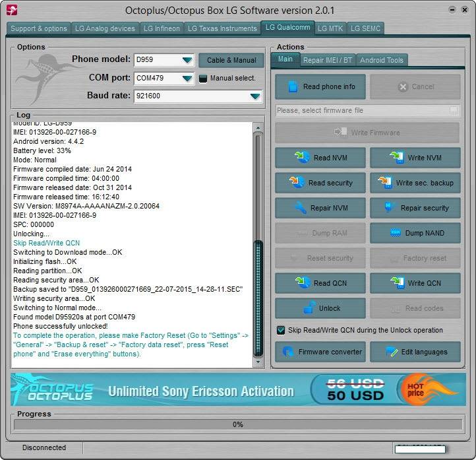Click the Unlock button
This screenshot has width=476, height=460.
click(x=320, y=308)
